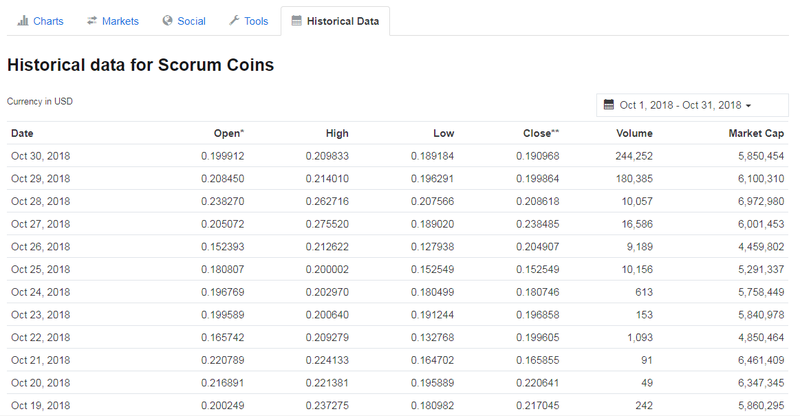Click the Close** column header
The width and height of the screenshot is (800, 416).
click(x=541, y=133)
